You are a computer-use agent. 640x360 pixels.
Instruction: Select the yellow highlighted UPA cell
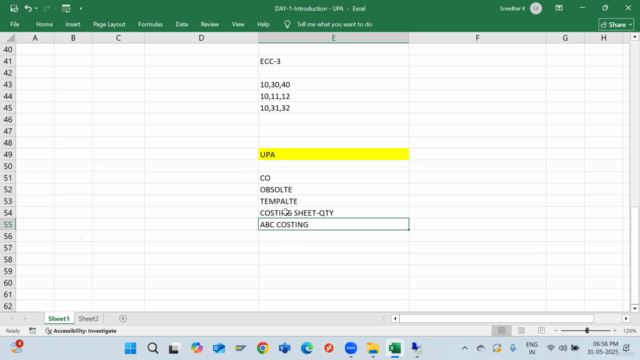pyautogui.click(x=333, y=154)
